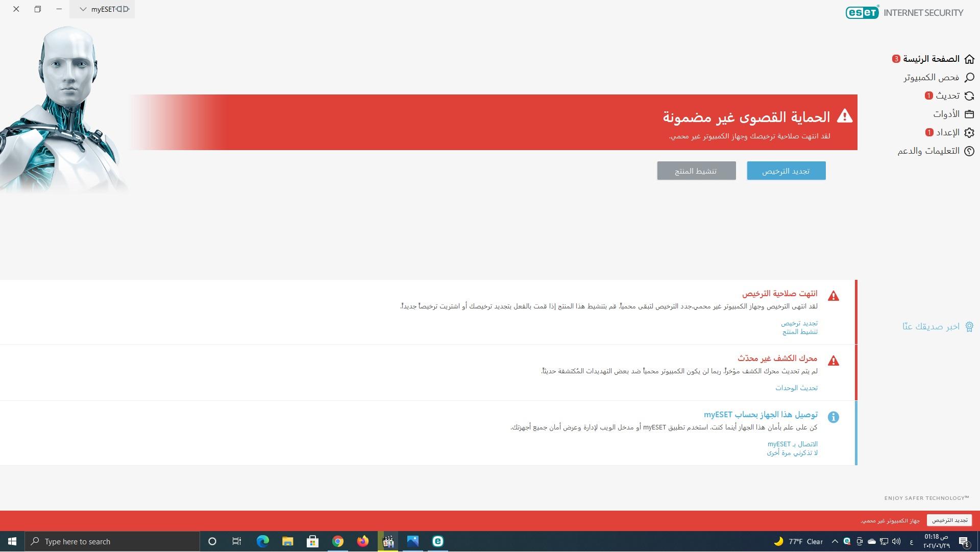The height and width of the screenshot is (552, 980).
Task: Open Computer scan (فحص الكمبيوتر) in the sidebar
Action: pos(939,77)
